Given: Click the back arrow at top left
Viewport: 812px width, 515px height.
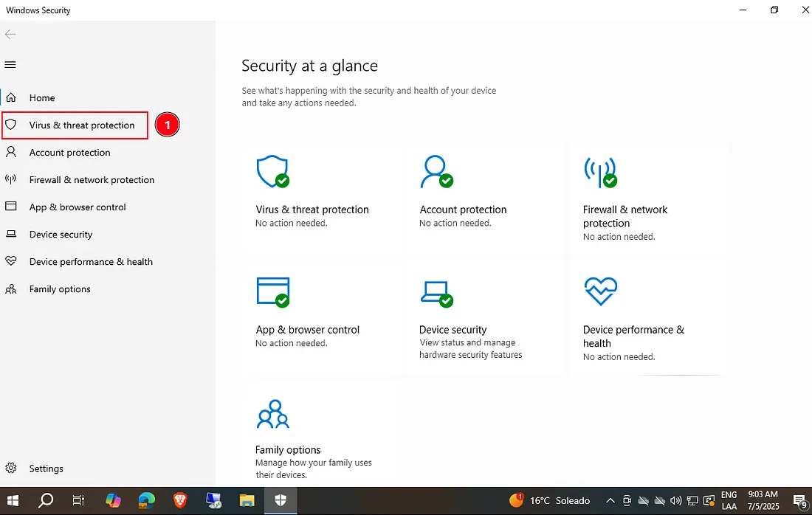Looking at the screenshot, I should [10, 35].
